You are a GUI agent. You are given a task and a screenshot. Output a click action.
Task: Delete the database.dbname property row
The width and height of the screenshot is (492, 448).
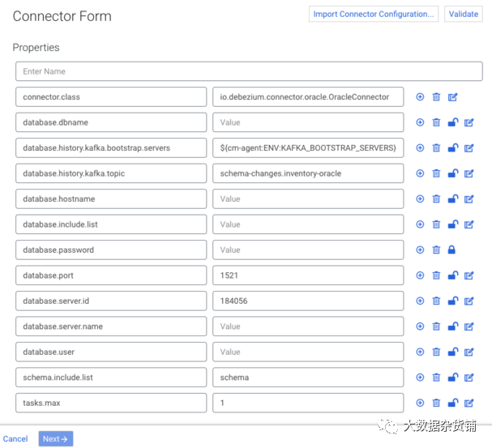coord(436,122)
